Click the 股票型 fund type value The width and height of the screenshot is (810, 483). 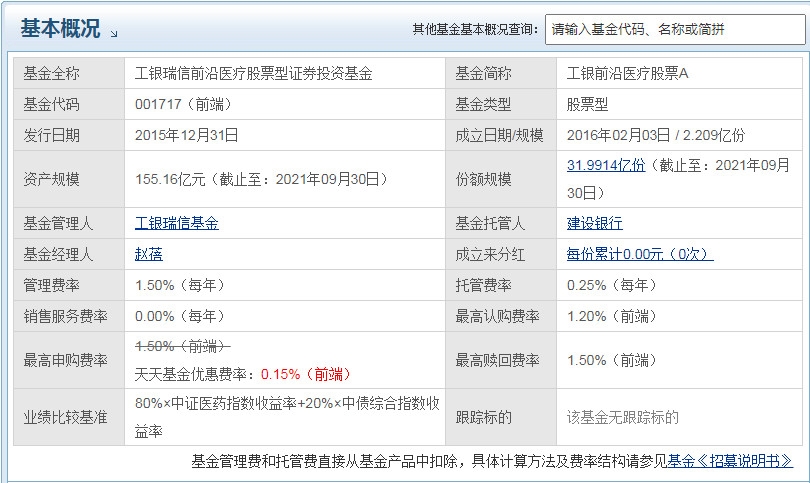tap(587, 104)
